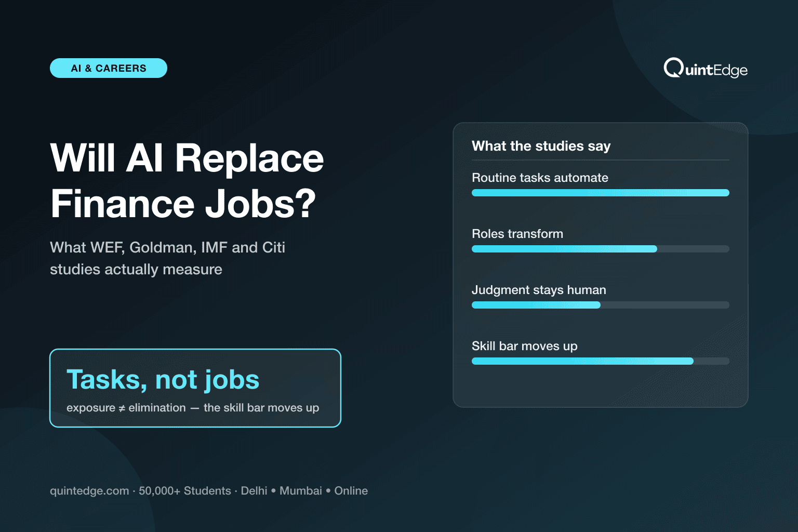Click the subtitle mentioning WEF, Goldman, IMF and Citi

[x=167, y=258]
